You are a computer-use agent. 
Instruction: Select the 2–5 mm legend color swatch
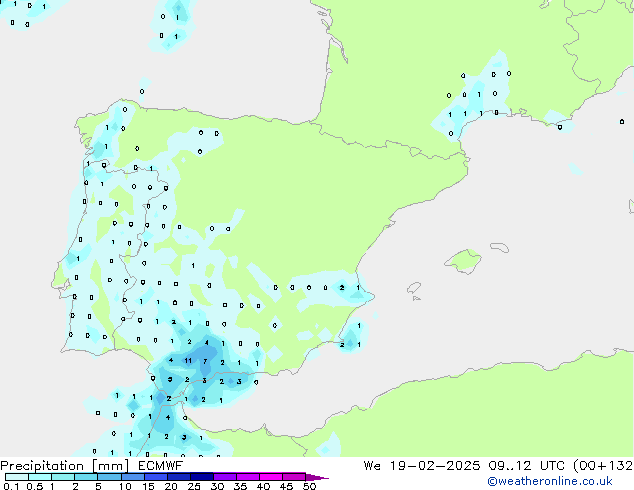[86, 477]
